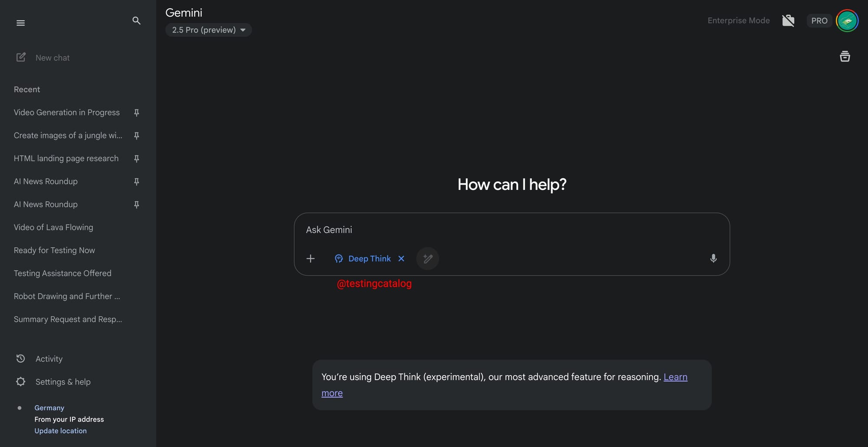Click the microphone voice input icon
Viewport: 868px width, 447px height.
tap(713, 258)
